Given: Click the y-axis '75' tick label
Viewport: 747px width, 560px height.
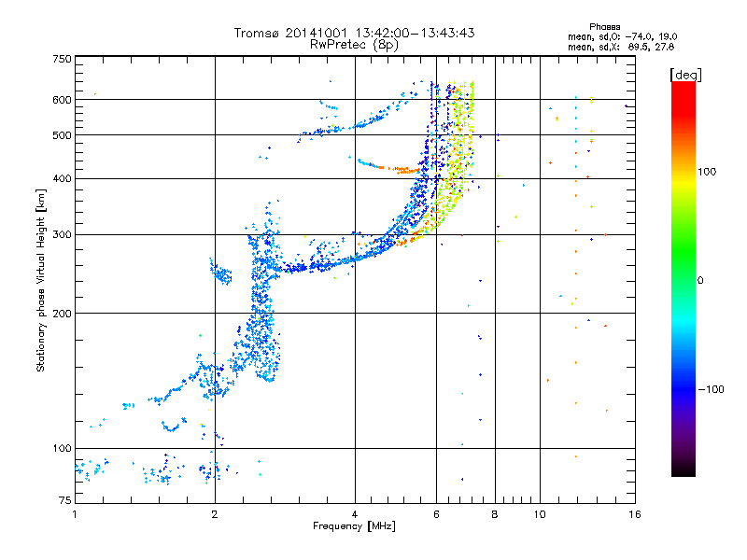Looking at the screenshot, I should (65, 500).
